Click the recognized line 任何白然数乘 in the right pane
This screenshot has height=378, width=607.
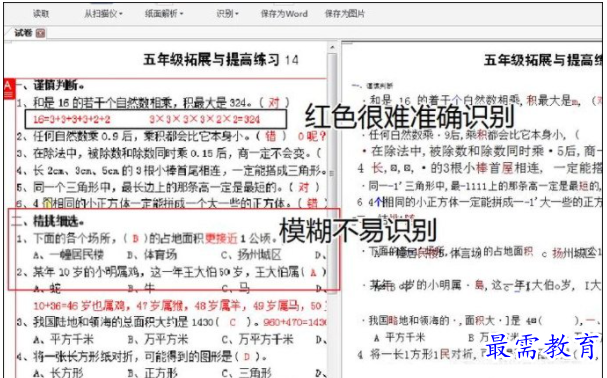(472, 135)
